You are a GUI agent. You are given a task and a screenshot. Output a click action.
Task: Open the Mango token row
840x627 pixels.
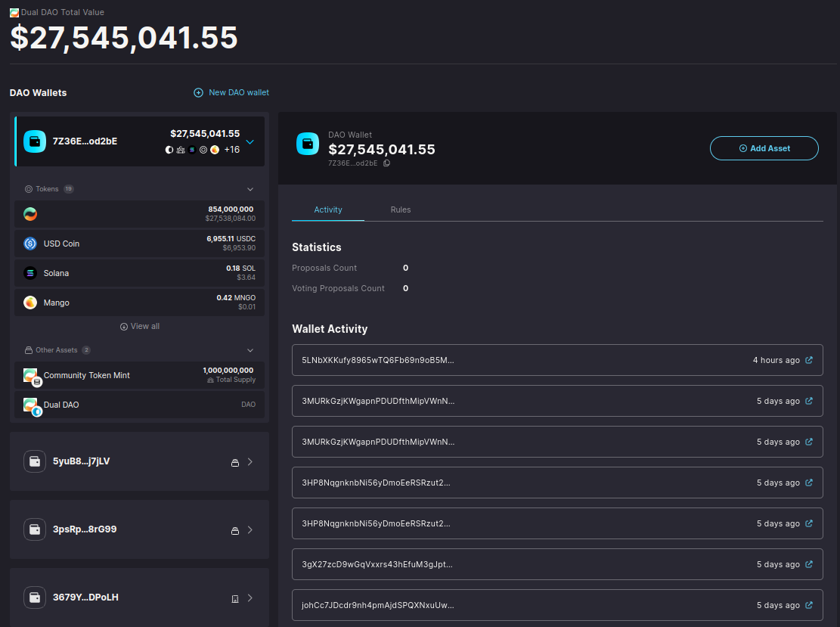click(139, 303)
